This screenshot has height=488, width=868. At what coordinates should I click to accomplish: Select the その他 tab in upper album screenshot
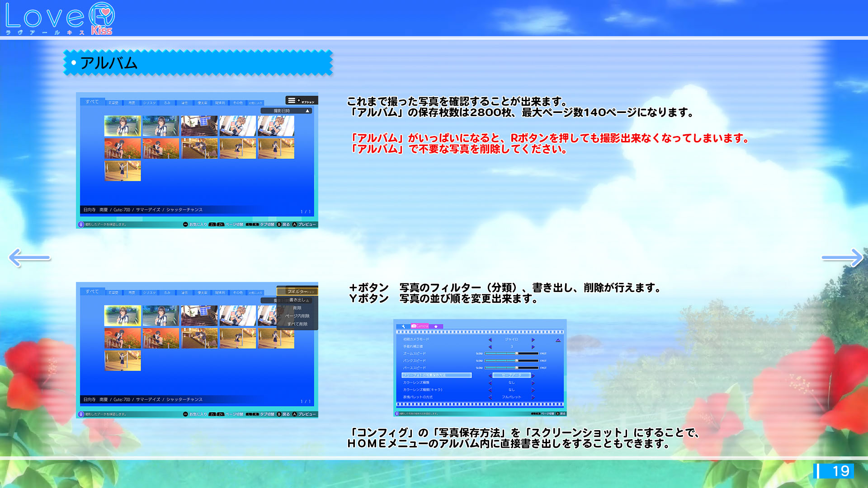[x=238, y=103]
